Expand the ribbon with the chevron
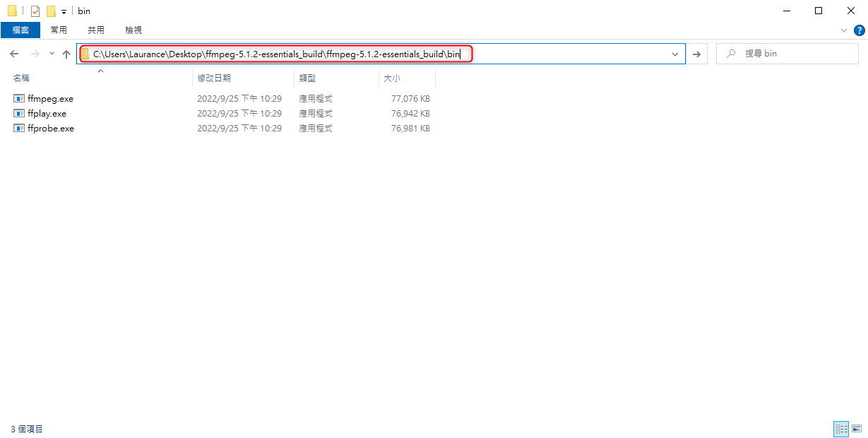Viewport: 868px width, 438px height. (x=844, y=30)
